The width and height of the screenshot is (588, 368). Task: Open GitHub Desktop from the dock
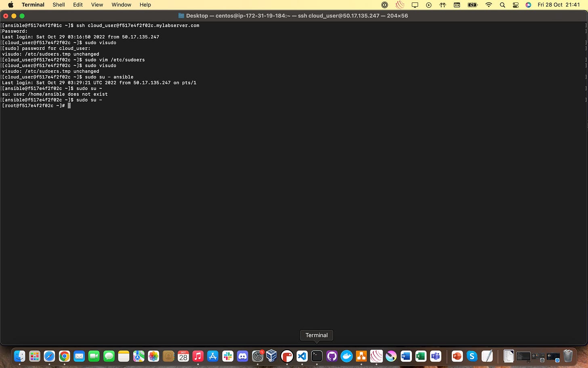coord(332,356)
